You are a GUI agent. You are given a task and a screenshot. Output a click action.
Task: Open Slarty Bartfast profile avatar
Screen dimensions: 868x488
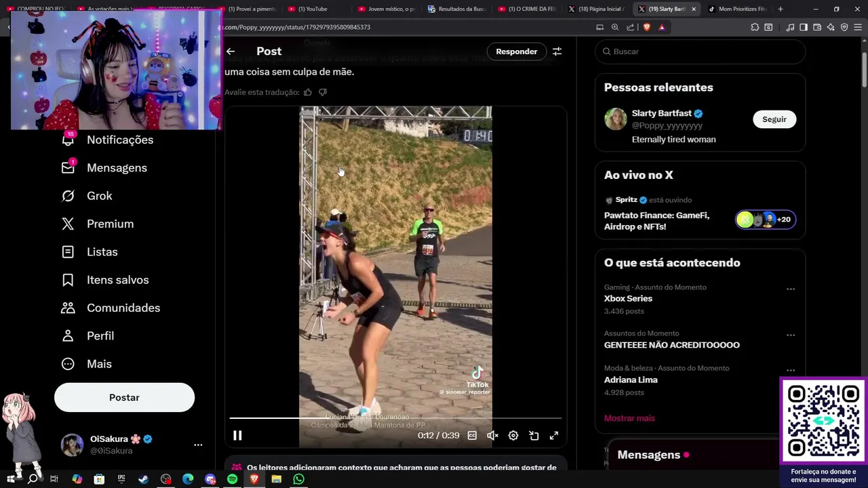pyautogui.click(x=616, y=119)
